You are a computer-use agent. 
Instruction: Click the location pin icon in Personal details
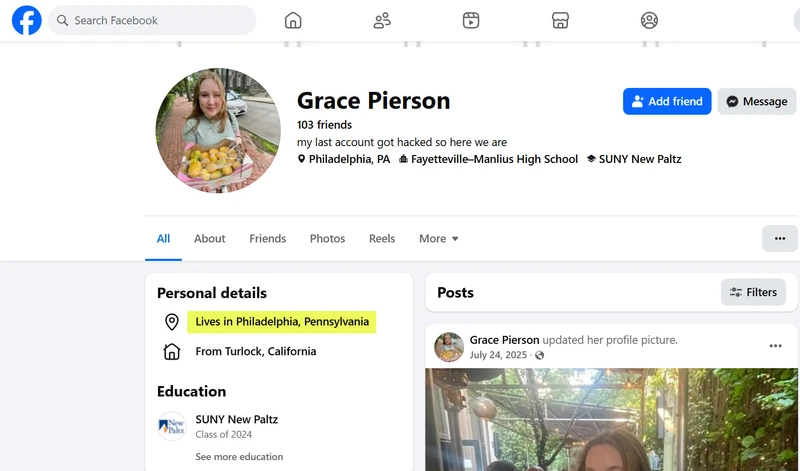(x=172, y=322)
